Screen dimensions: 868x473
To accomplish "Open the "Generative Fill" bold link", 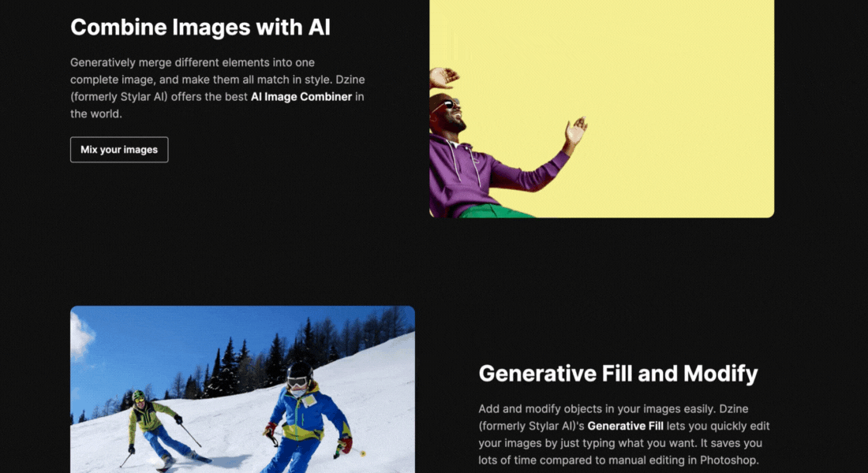I will 625,426.
